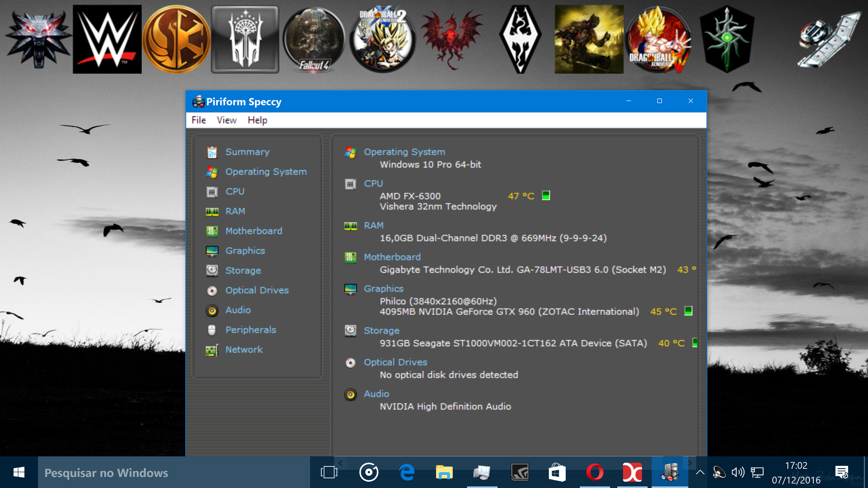Open the Fallout 4 dock icon

coord(314,40)
